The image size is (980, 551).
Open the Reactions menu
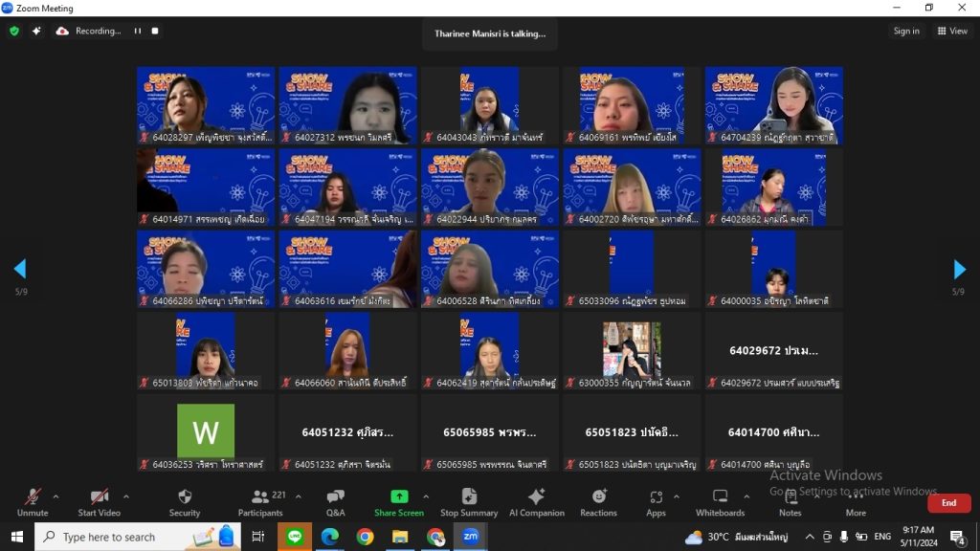pos(598,503)
